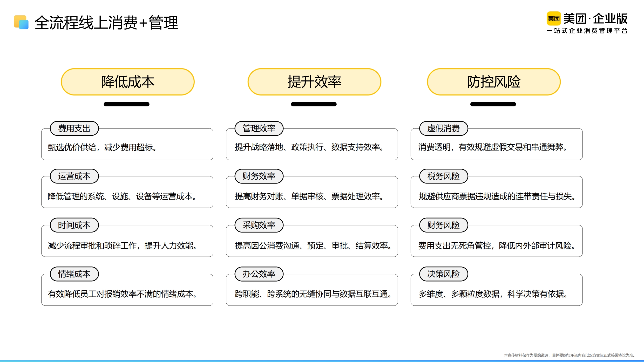
Task: Click the text 费用支出无死角管控，降低内外部审计风险。
Action: (x=497, y=245)
